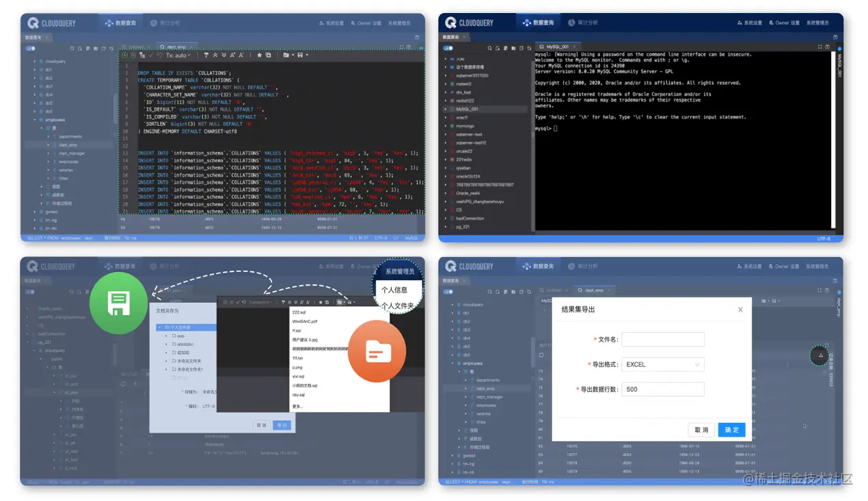The image size is (868, 501).
Task: Click 取消 button in export dialog
Action: click(x=701, y=430)
